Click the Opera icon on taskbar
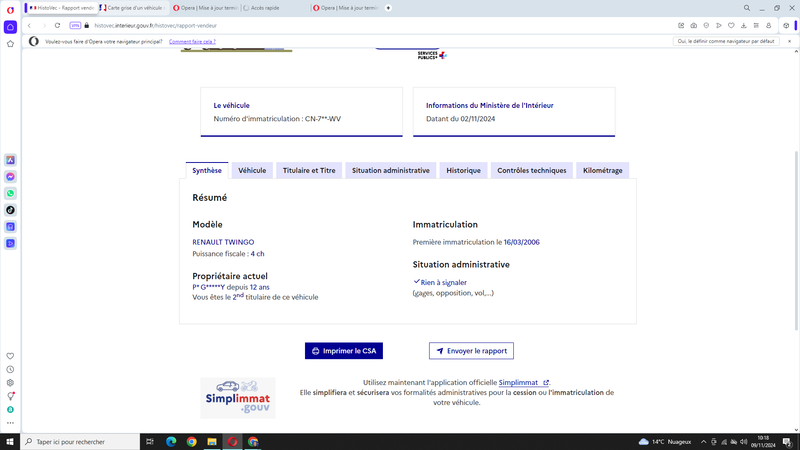The width and height of the screenshot is (800, 450). point(232,442)
